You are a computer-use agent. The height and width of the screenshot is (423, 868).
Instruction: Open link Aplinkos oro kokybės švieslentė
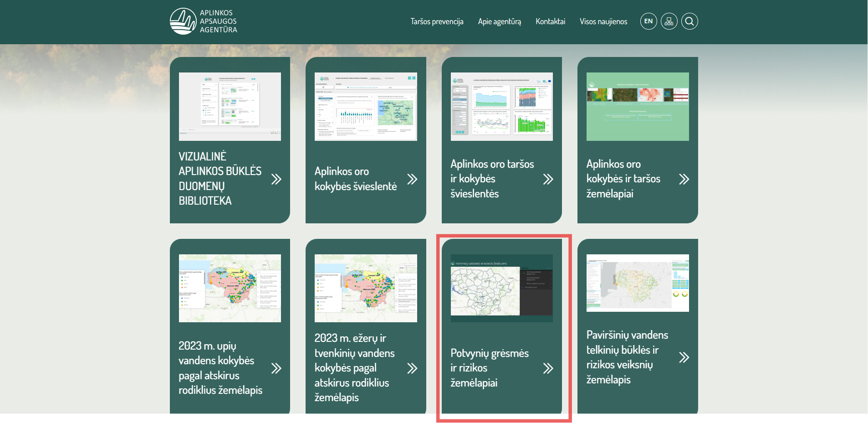click(356, 179)
